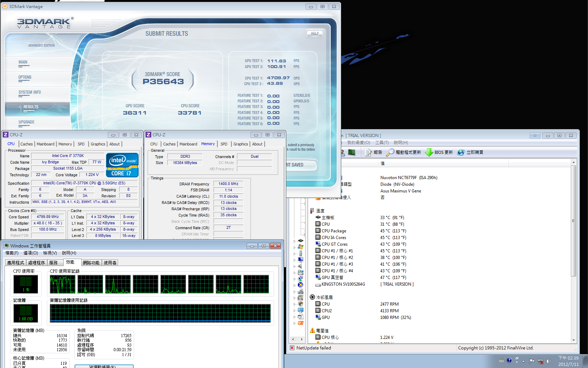
Task: Switch to Networking tab in Task Manager
Action: [x=91, y=263]
